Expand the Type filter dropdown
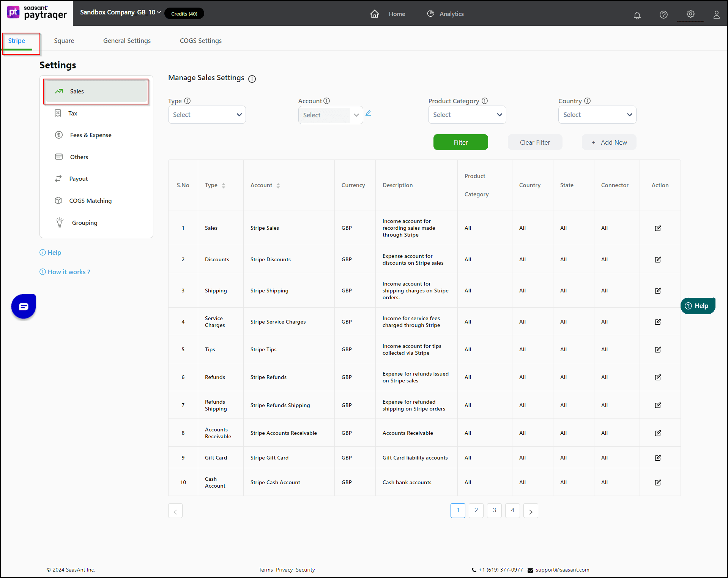Viewport: 728px width, 578px height. pyautogui.click(x=207, y=115)
